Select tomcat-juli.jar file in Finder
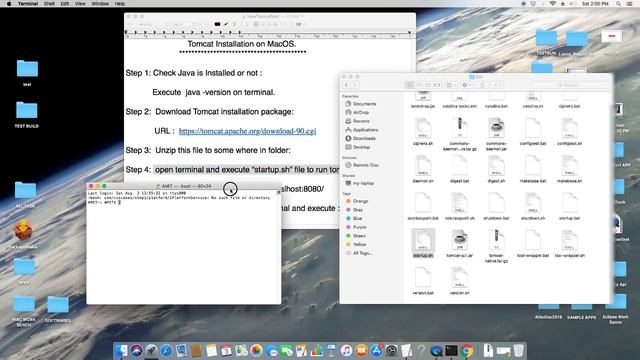This screenshot has height=360, width=640. click(x=460, y=244)
